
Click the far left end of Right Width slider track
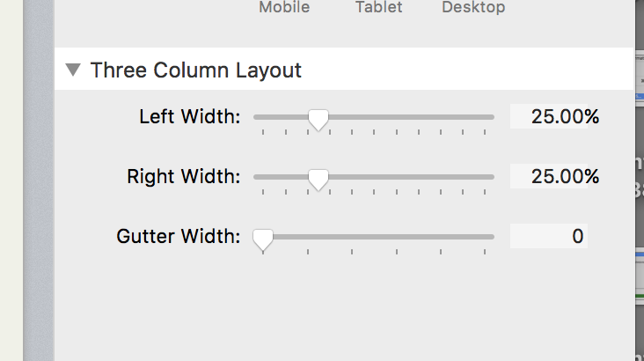[x=257, y=176]
